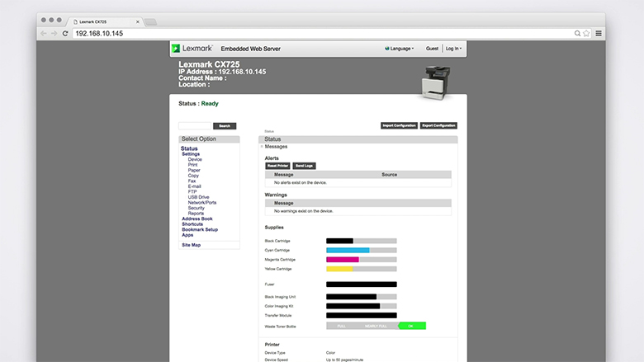Image resolution: width=644 pixels, height=362 pixels.
Task: Open the Language dropdown
Action: [400, 49]
